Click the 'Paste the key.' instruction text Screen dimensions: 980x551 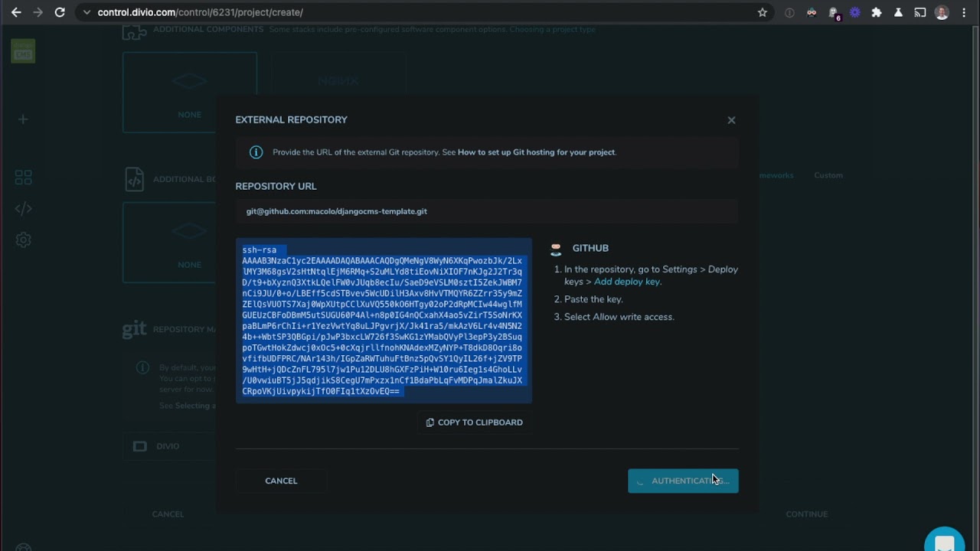[x=593, y=299]
